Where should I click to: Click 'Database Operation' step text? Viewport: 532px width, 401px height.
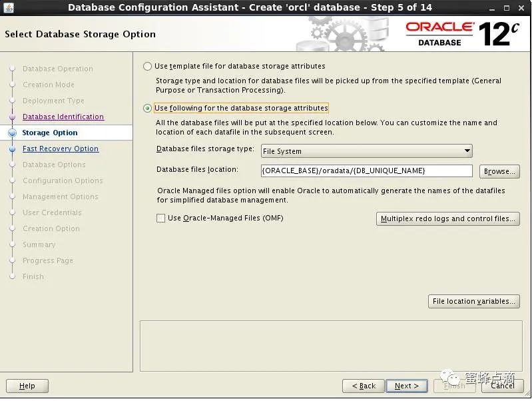[x=58, y=69]
